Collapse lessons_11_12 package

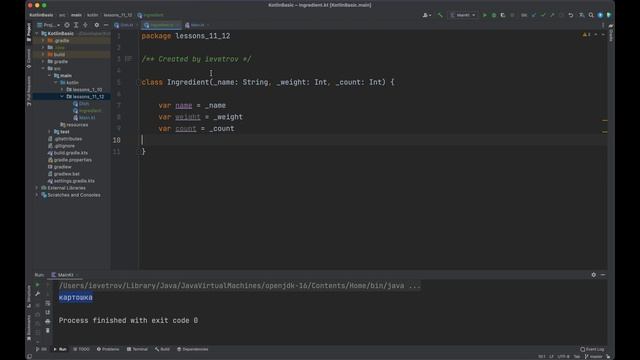[62, 96]
